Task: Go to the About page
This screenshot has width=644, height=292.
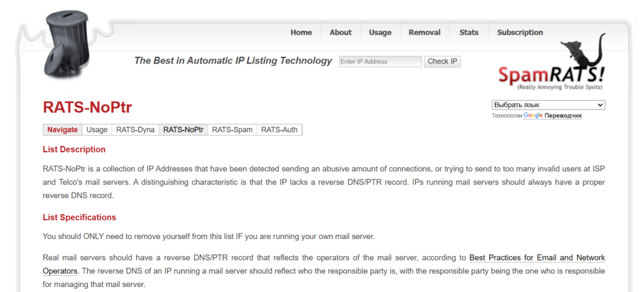Action: (x=340, y=33)
